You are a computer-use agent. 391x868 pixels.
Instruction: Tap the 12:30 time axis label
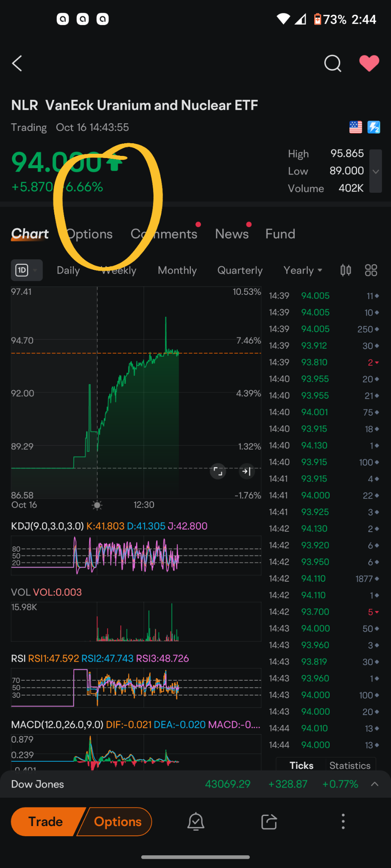click(144, 505)
